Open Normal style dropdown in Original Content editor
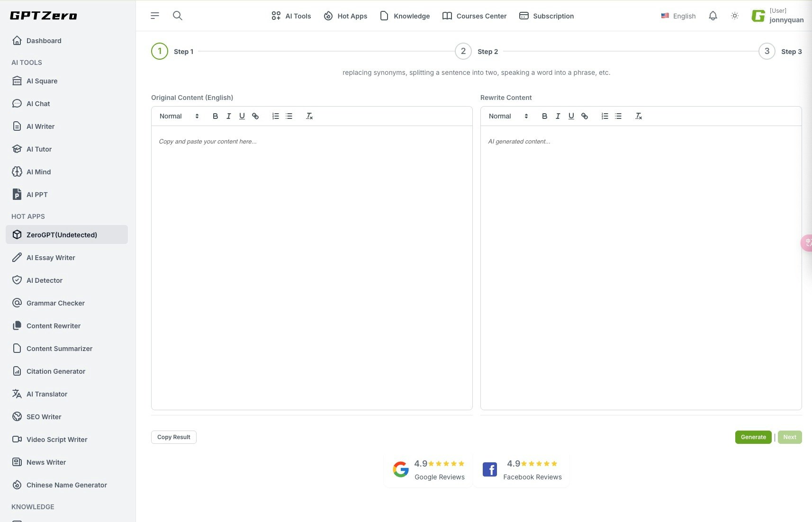The width and height of the screenshot is (812, 522). coord(179,116)
